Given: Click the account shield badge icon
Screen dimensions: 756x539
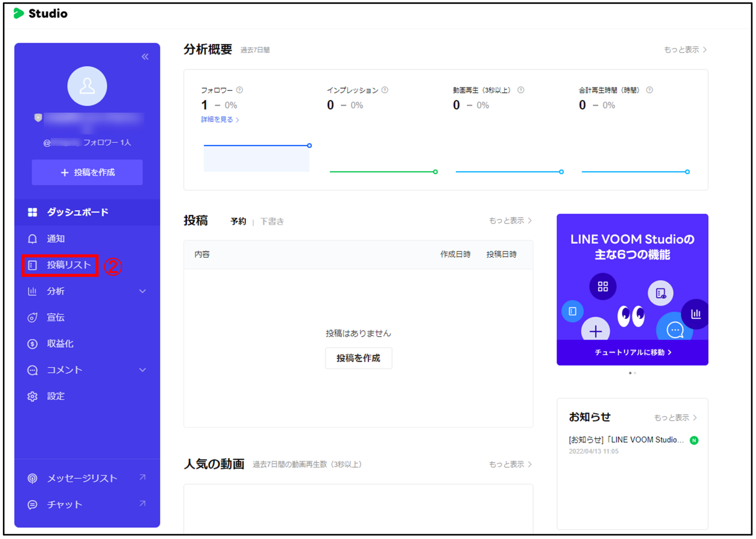Looking at the screenshot, I should point(38,118).
